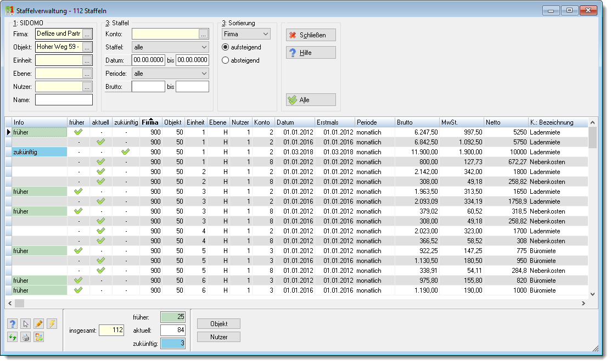Open the Periode dropdown
The width and height of the screenshot is (611, 364).
pos(170,74)
